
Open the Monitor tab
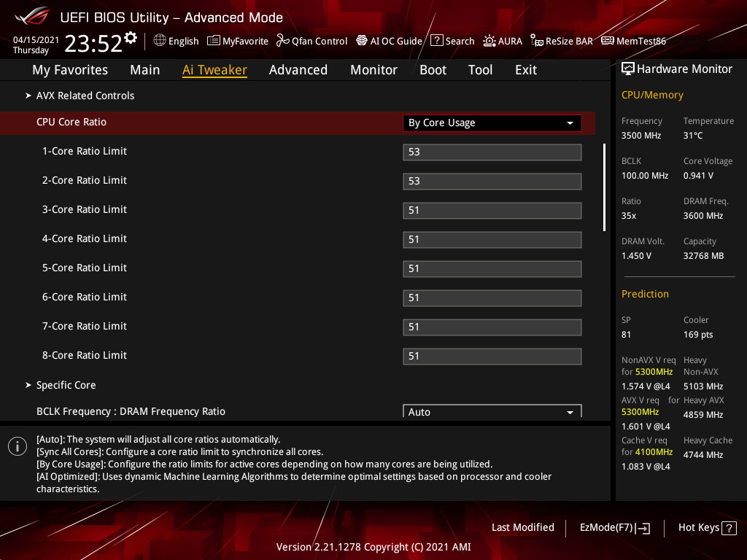pos(373,70)
